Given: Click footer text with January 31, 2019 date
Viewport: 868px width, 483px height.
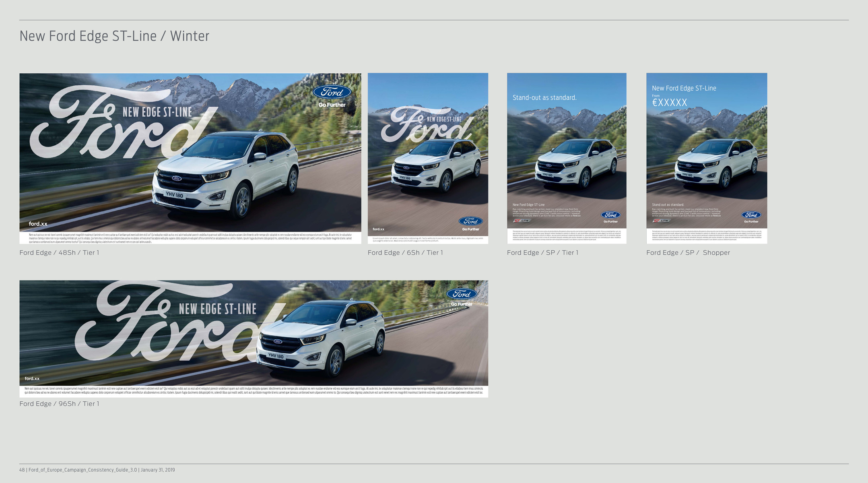Looking at the screenshot, I should 97,470.
